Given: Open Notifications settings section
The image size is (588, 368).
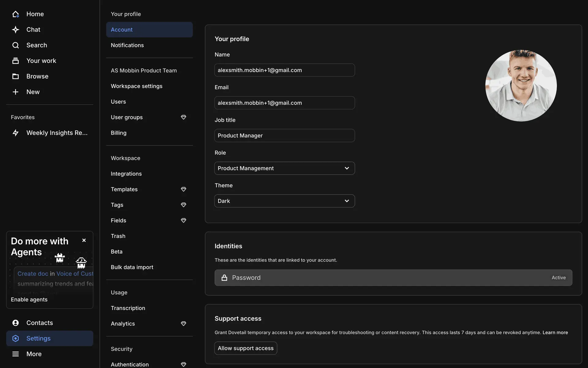Looking at the screenshot, I should [127, 45].
